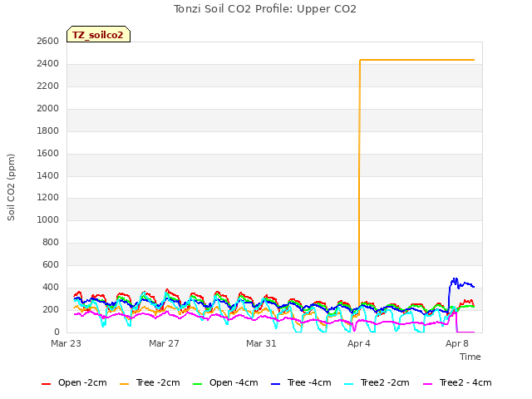Click the cyan Tree2 -2cm legend swatch

(348, 384)
